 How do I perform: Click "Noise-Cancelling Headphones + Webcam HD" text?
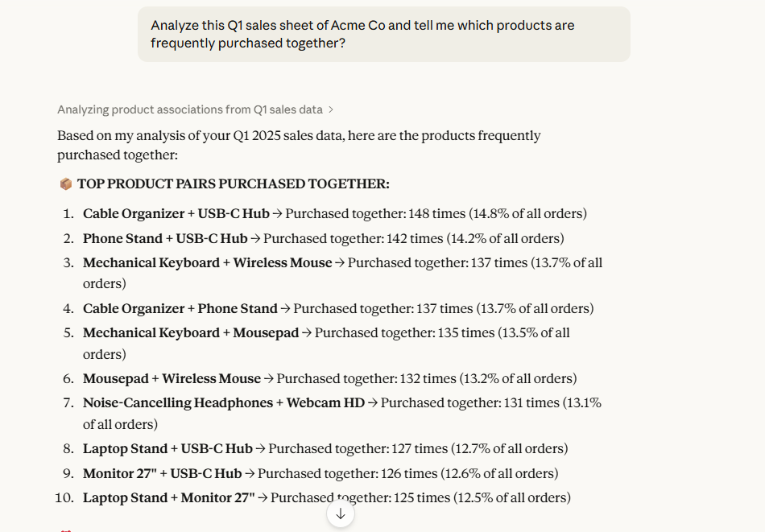(224, 403)
